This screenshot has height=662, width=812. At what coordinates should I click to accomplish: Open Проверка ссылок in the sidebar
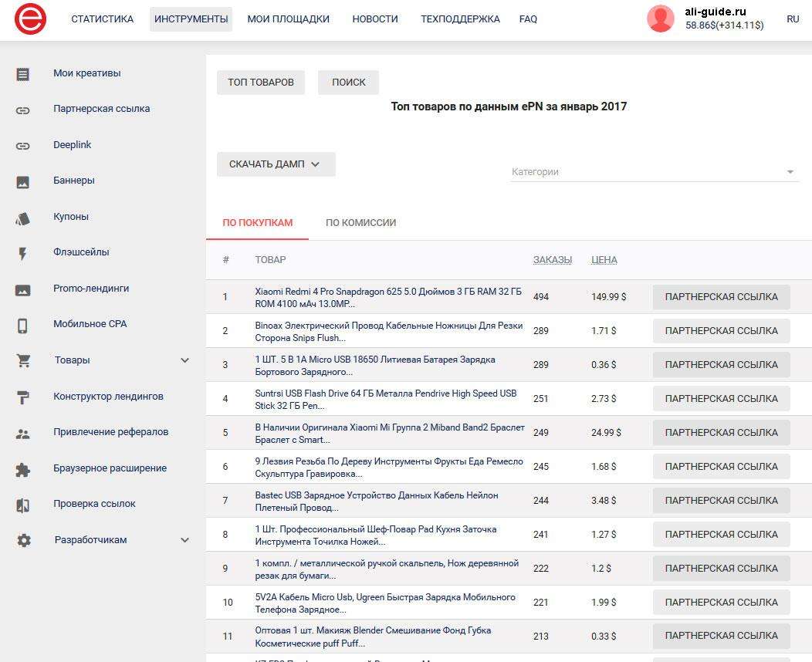coord(94,504)
